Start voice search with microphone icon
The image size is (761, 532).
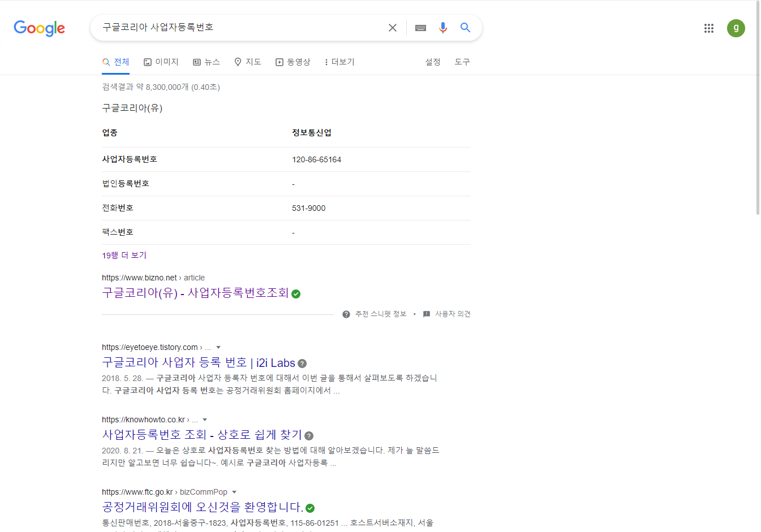pyautogui.click(x=443, y=28)
